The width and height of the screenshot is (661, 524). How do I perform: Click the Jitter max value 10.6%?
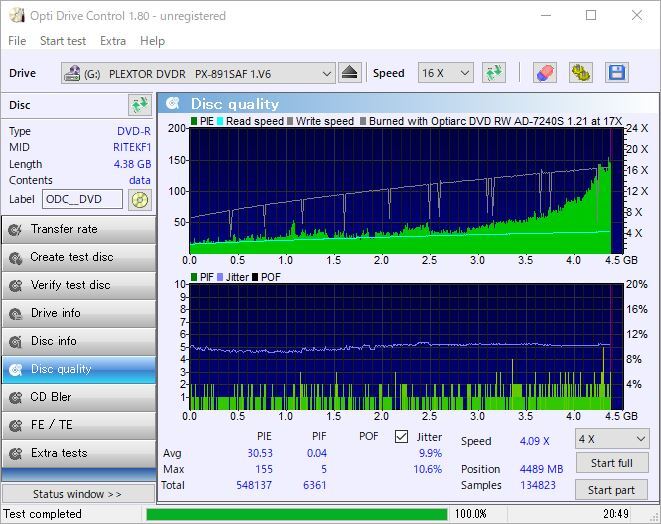[x=427, y=469]
